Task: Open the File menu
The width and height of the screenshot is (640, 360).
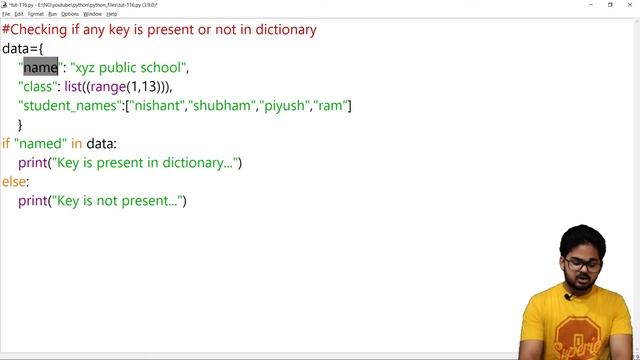Action: (x=6, y=14)
